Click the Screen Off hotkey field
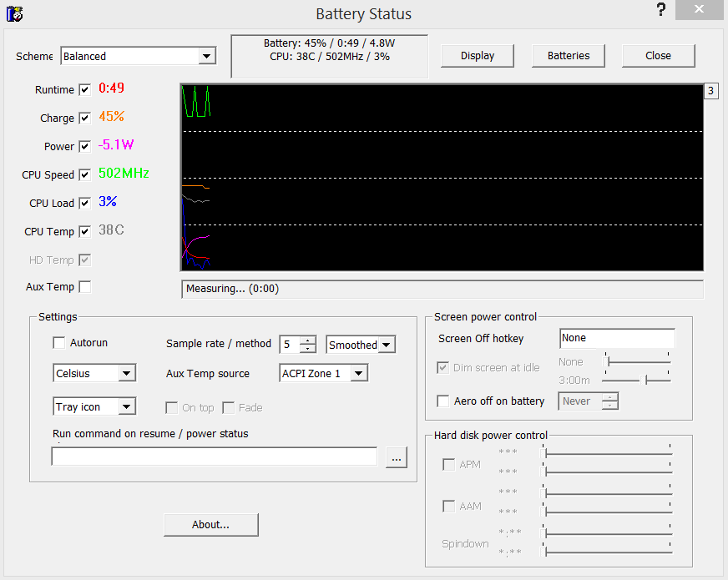This screenshot has width=728, height=580. click(x=617, y=339)
